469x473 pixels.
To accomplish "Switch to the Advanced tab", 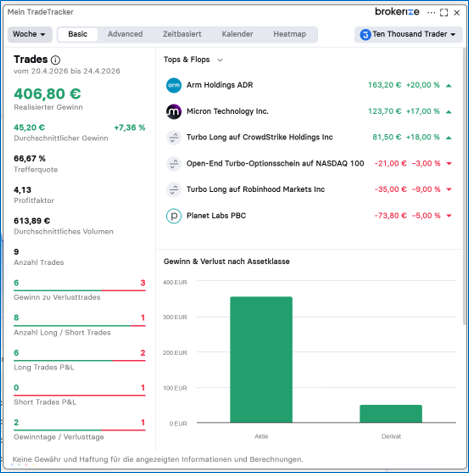I will tap(125, 34).
